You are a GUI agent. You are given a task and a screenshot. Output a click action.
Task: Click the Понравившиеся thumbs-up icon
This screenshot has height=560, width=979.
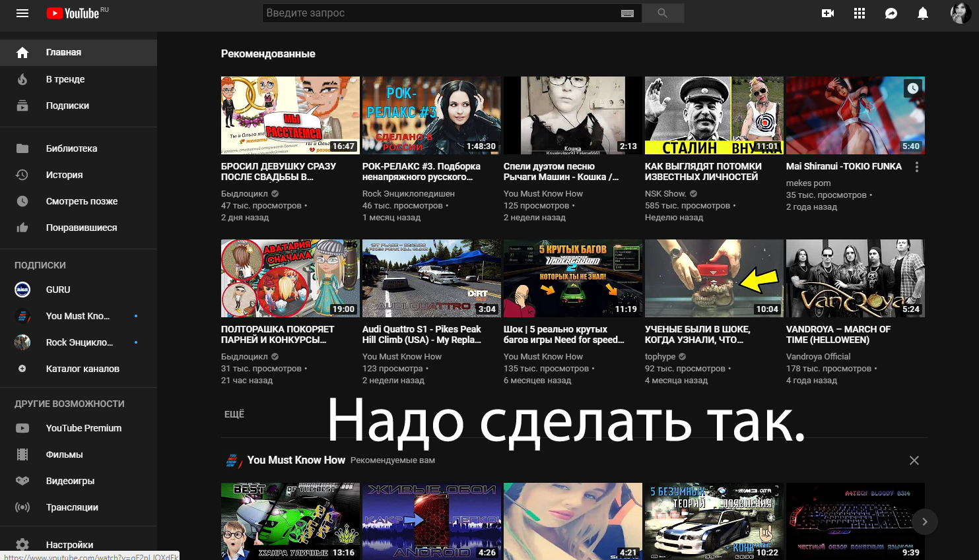[22, 228]
